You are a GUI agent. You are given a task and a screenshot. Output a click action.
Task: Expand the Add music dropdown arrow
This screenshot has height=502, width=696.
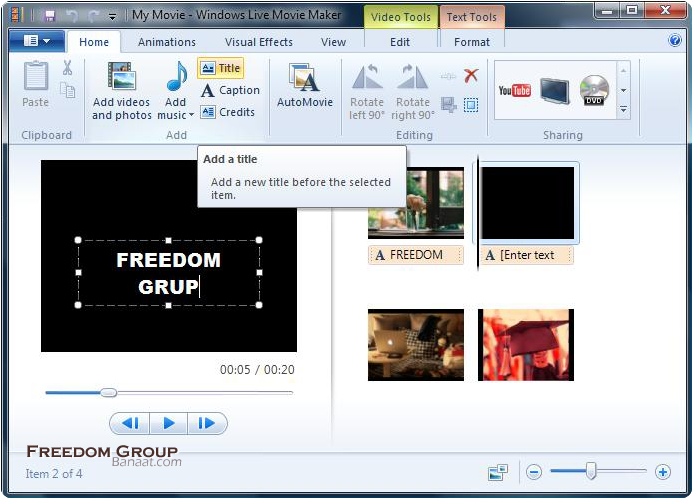pyautogui.click(x=191, y=115)
